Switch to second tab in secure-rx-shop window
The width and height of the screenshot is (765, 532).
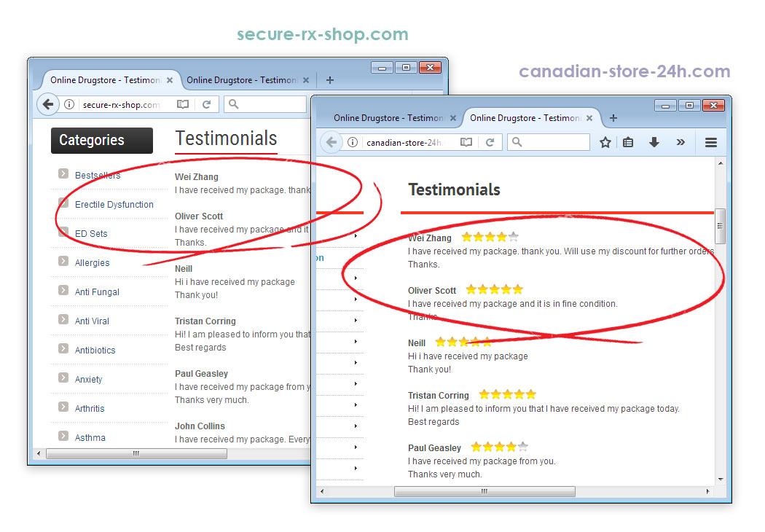[242, 80]
